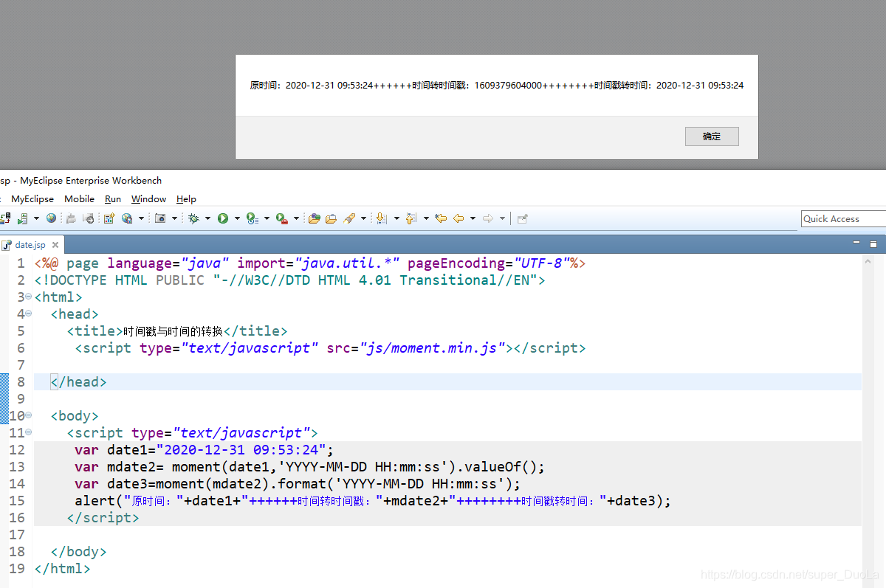Click the globe web browser icon
The height and width of the screenshot is (588, 886).
[x=51, y=218]
